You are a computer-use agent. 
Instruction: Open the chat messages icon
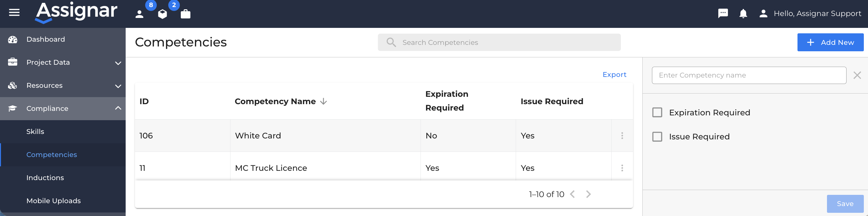[x=723, y=13]
